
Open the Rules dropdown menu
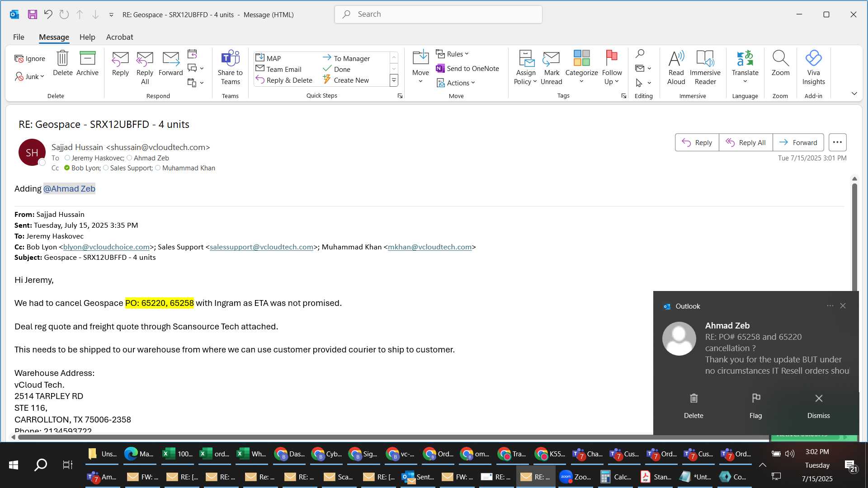(453, 54)
